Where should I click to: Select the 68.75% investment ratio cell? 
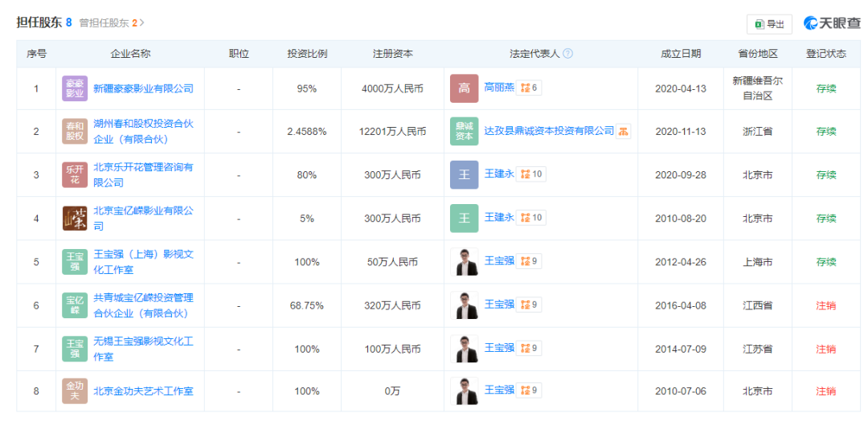coord(307,305)
